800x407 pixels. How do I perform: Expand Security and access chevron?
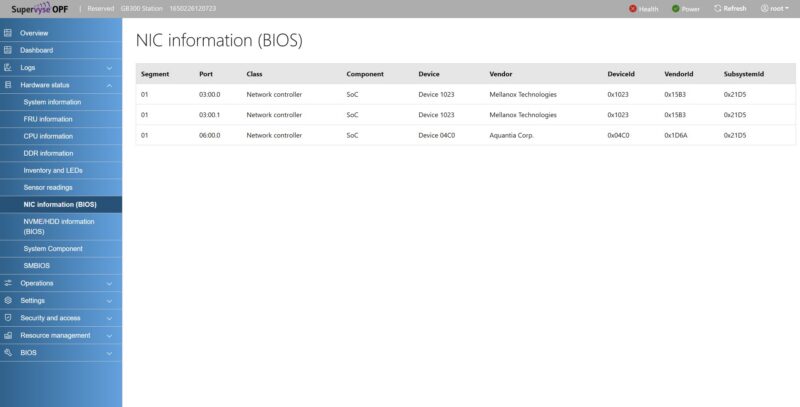pos(109,318)
